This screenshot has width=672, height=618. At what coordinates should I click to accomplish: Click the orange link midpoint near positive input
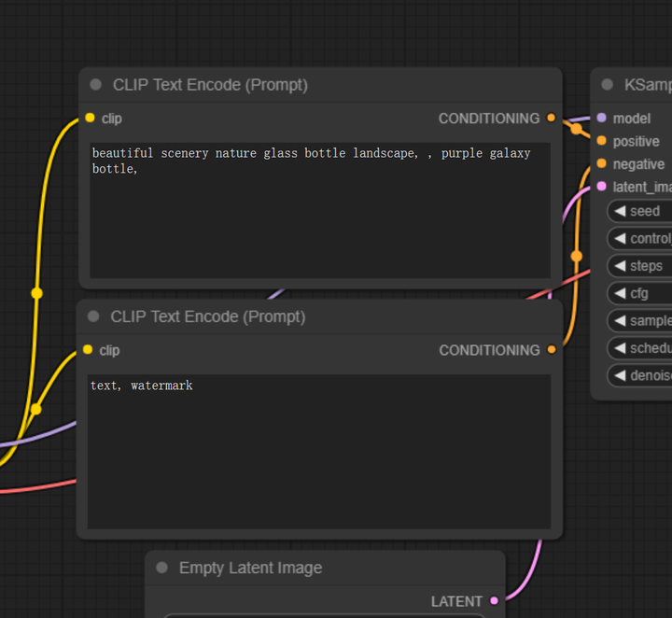click(x=577, y=128)
